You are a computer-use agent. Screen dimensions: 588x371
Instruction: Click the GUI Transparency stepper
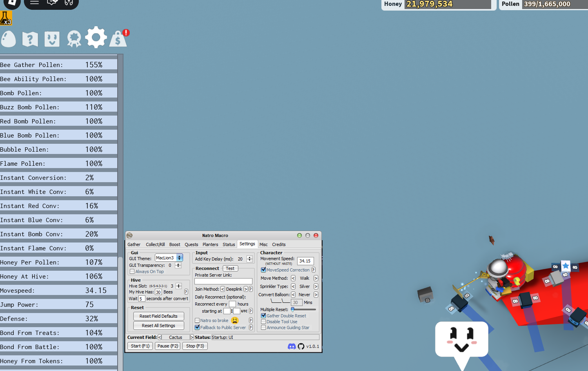178,265
